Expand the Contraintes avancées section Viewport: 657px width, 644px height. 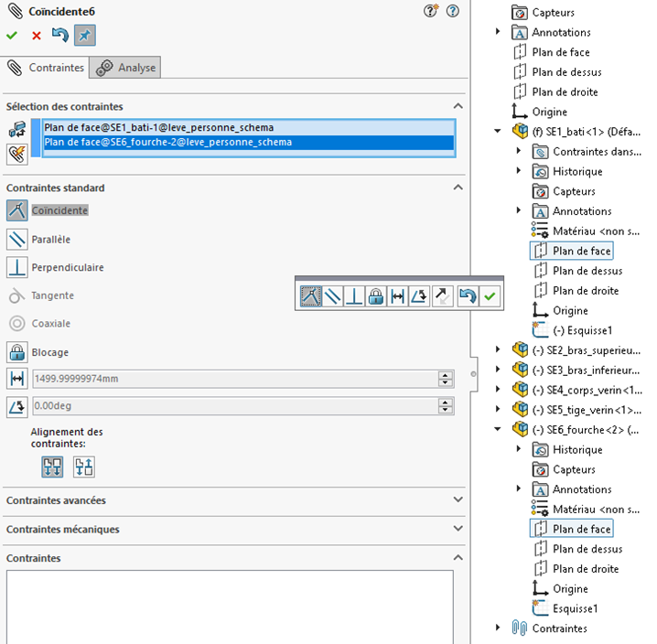458,499
